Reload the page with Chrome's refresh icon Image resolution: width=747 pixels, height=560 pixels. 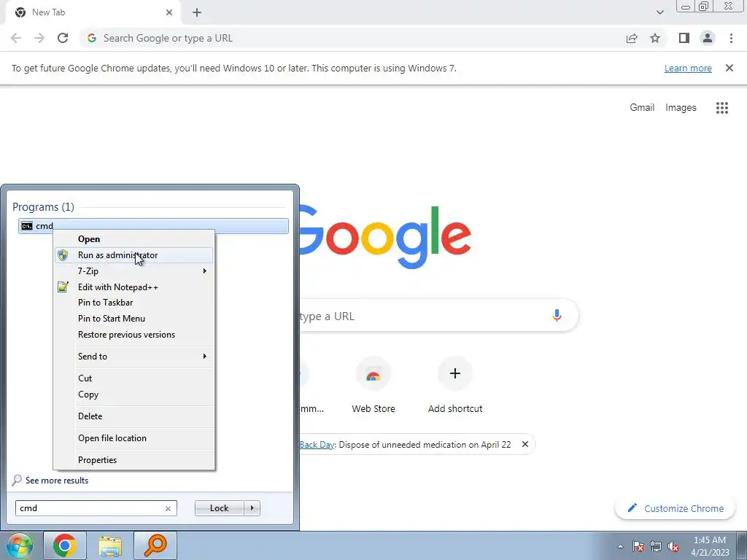click(63, 38)
